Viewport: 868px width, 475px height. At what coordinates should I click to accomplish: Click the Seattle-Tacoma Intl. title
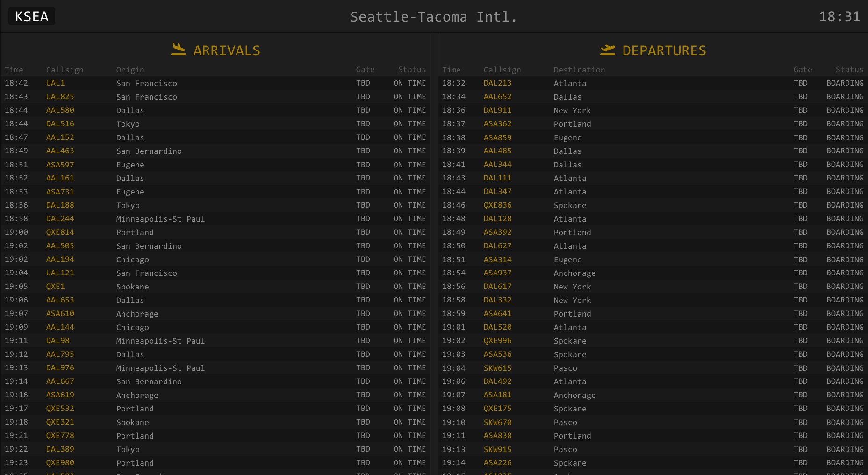tap(433, 17)
